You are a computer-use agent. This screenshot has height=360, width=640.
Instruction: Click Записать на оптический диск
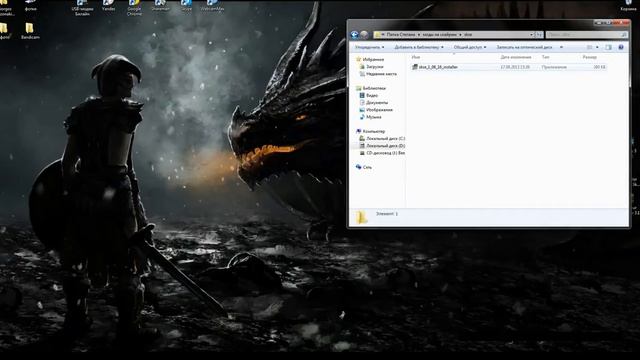(x=524, y=47)
